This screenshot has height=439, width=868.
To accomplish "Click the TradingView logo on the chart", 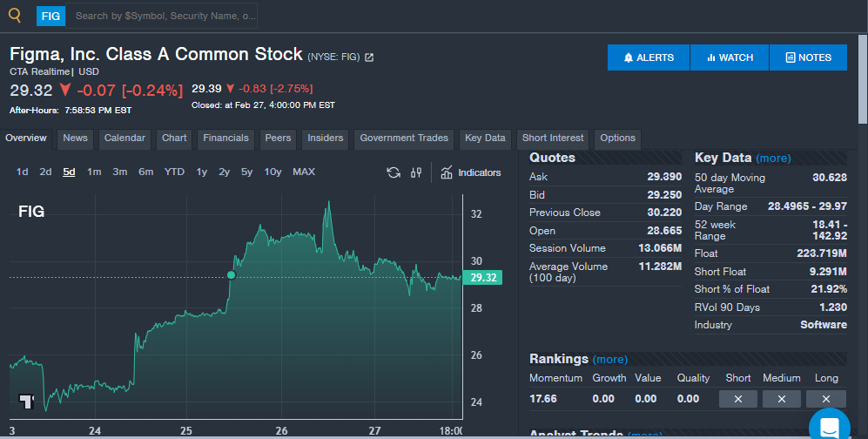I will 27,401.
